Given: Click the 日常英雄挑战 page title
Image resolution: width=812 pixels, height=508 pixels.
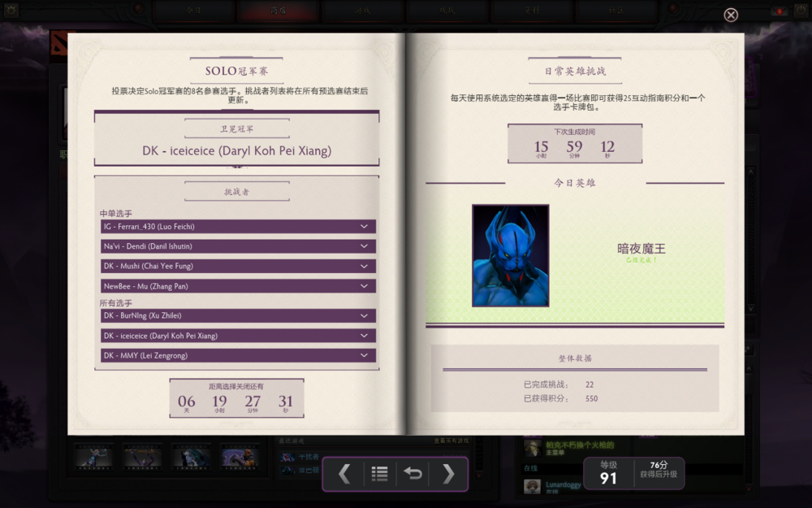Looking at the screenshot, I should coord(575,71).
